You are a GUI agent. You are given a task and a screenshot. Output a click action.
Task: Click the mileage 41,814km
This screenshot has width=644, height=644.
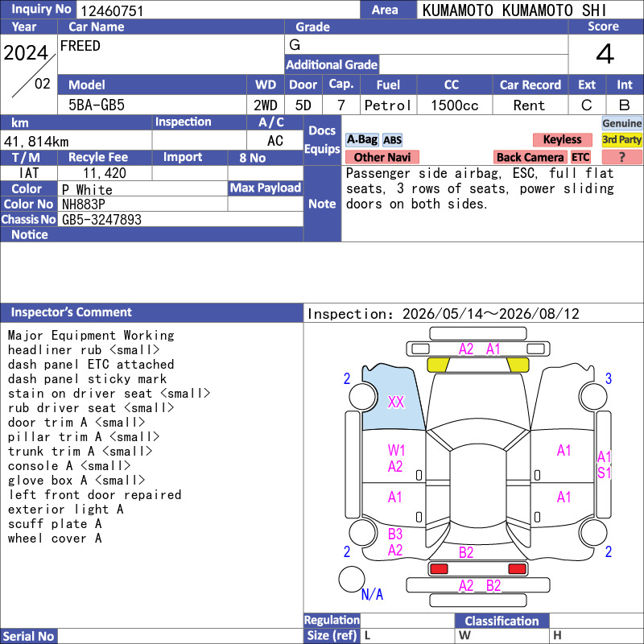click(x=36, y=142)
